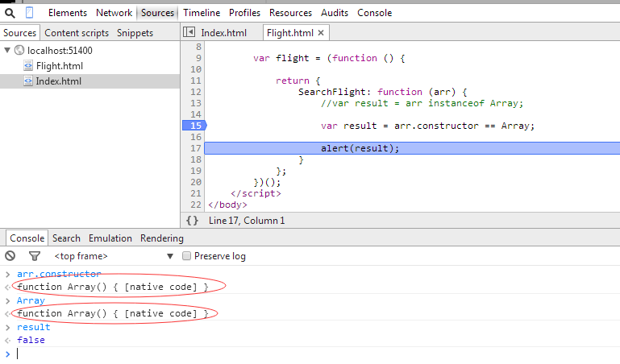Screen dimensions: 620x364
Task: Click second 'function Array() { [native code] }' output
Action: click(113, 313)
